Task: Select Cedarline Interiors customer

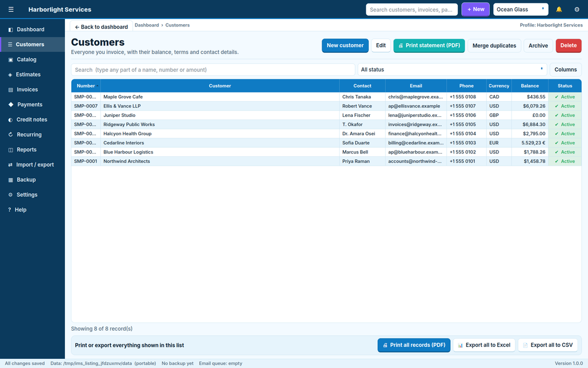Action: coord(124,143)
